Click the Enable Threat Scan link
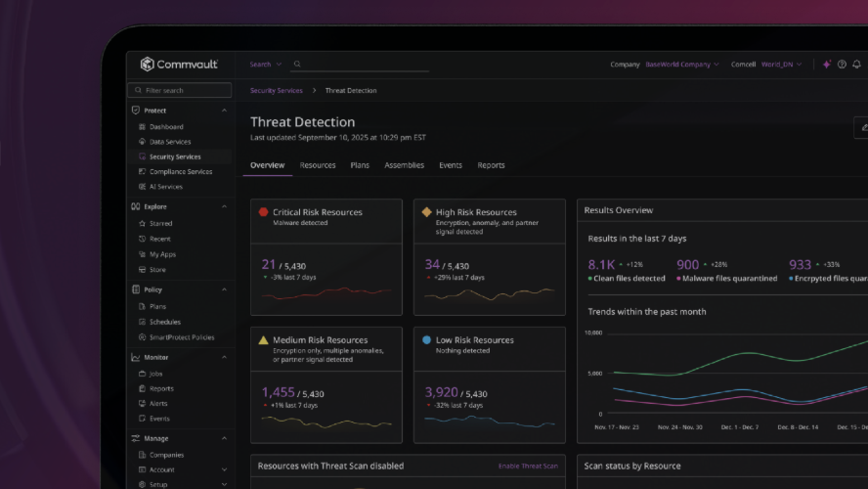The image size is (868, 489). pos(528,467)
